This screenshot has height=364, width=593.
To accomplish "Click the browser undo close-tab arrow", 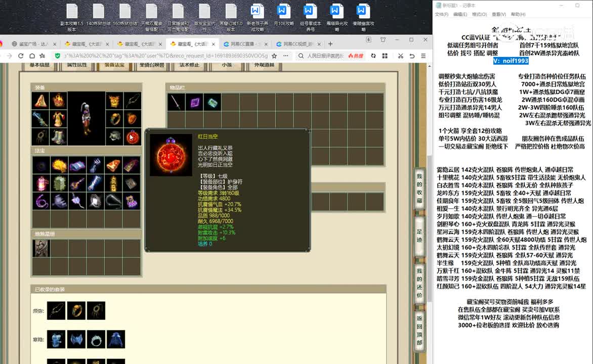I will (412, 56).
